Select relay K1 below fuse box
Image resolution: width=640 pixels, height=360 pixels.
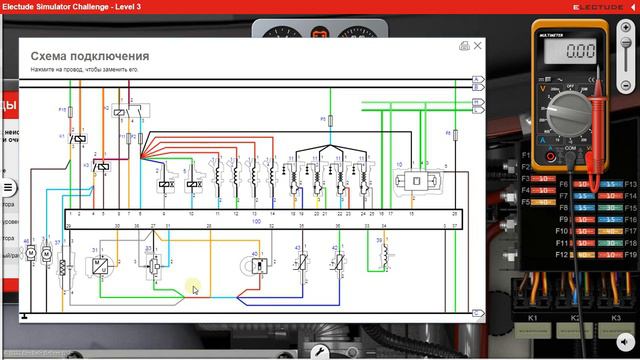533,330
